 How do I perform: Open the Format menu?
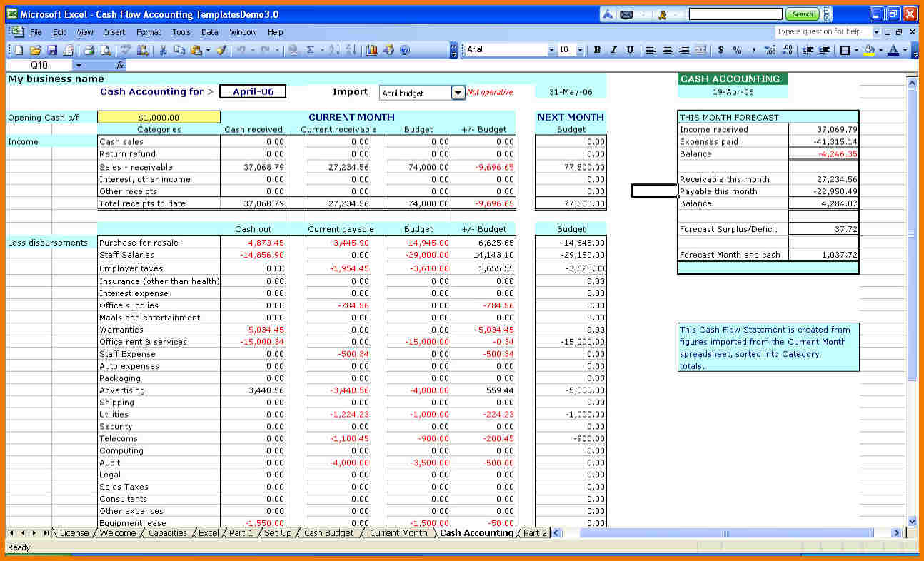point(149,32)
